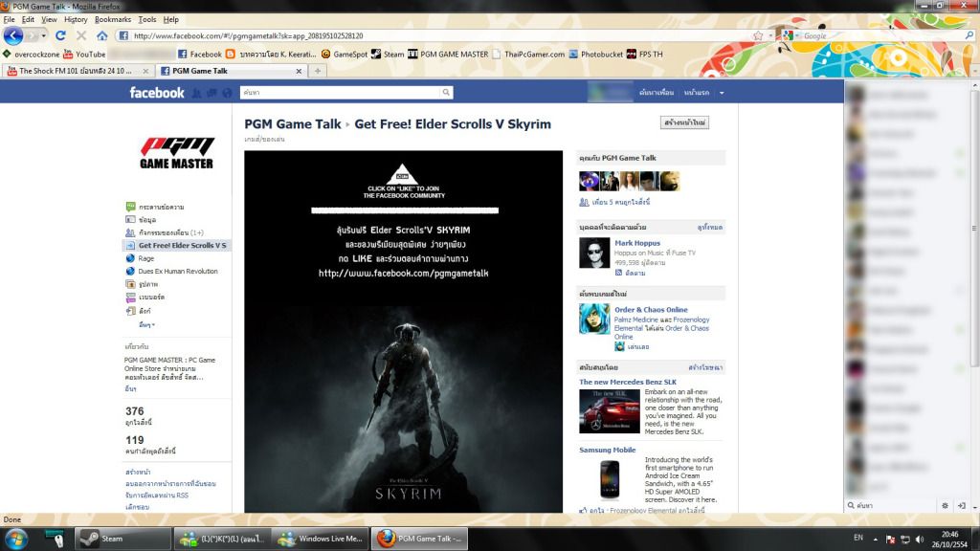This screenshot has width=980, height=551.
Task: Go to the Firefox home page icon
Action: pyautogui.click(x=101, y=36)
